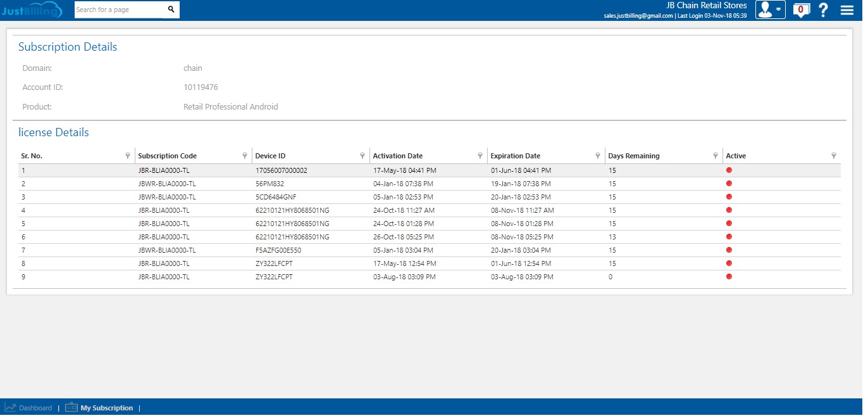Sort by Active column header
868x418 pixels.
click(x=736, y=156)
